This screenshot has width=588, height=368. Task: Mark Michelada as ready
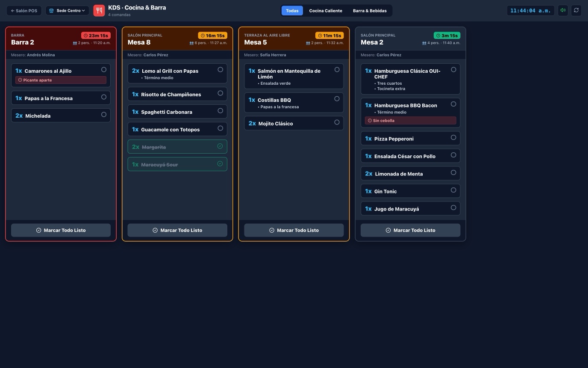point(104,115)
